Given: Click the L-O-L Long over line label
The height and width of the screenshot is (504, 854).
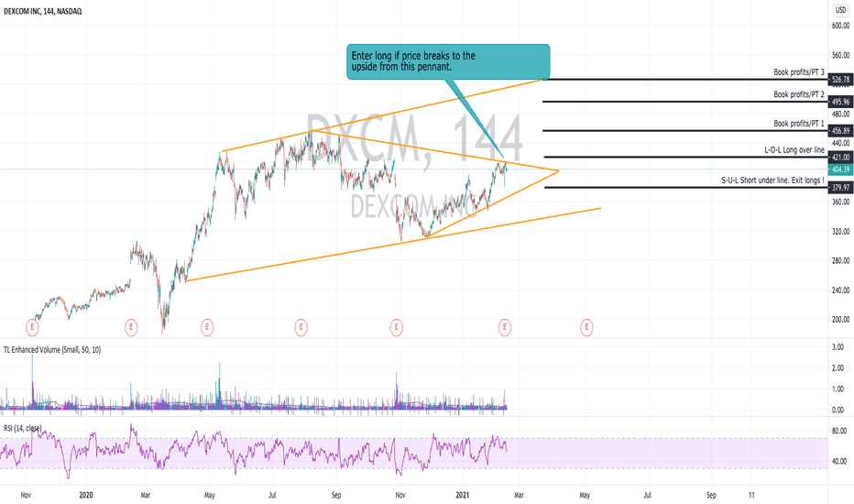Looking at the screenshot, I should [794, 150].
